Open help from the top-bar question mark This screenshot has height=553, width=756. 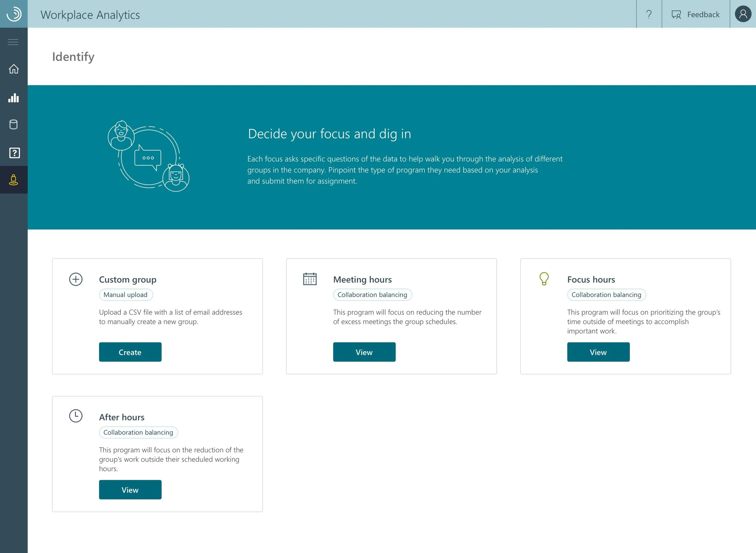click(x=649, y=15)
